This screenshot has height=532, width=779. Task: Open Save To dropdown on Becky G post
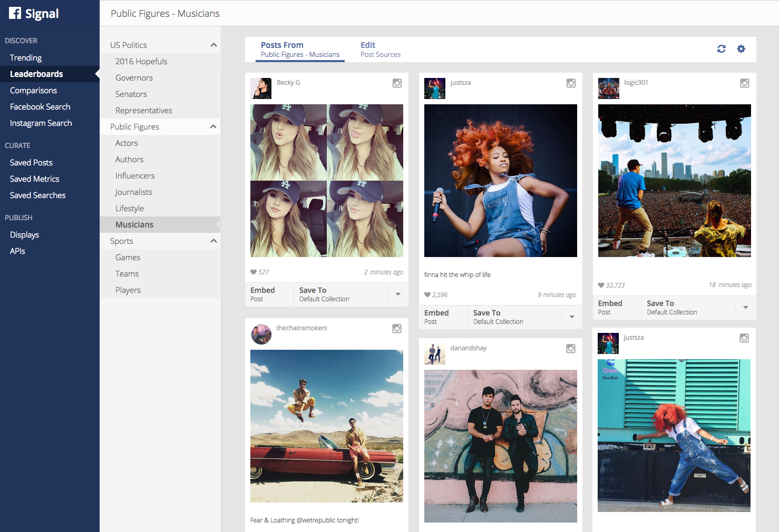[x=398, y=294]
